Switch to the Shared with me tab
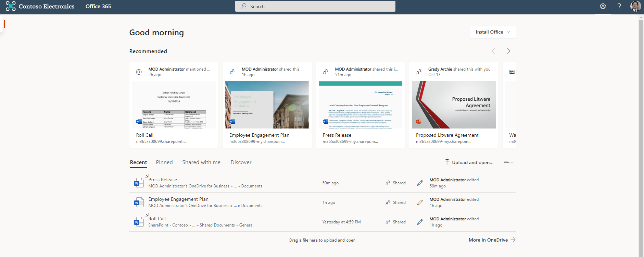 point(201,162)
